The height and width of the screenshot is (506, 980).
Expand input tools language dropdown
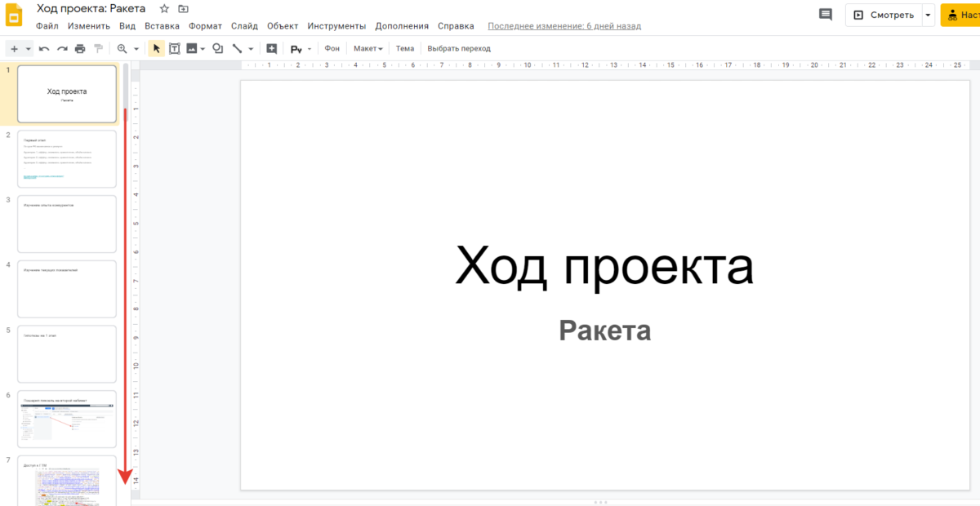[x=310, y=49]
